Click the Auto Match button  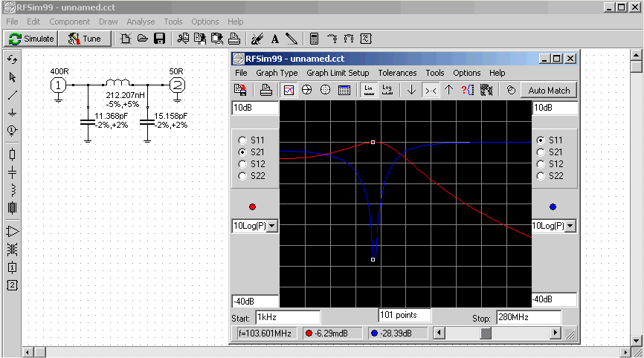[x=548, y=90]
